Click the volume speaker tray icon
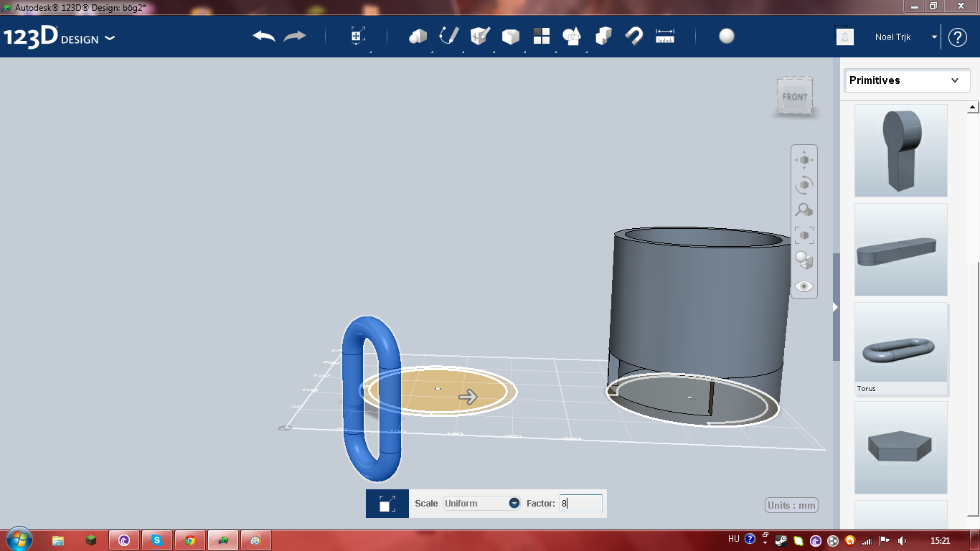The height and width of the screenshot is (551, 980). (x=902, y=540)
